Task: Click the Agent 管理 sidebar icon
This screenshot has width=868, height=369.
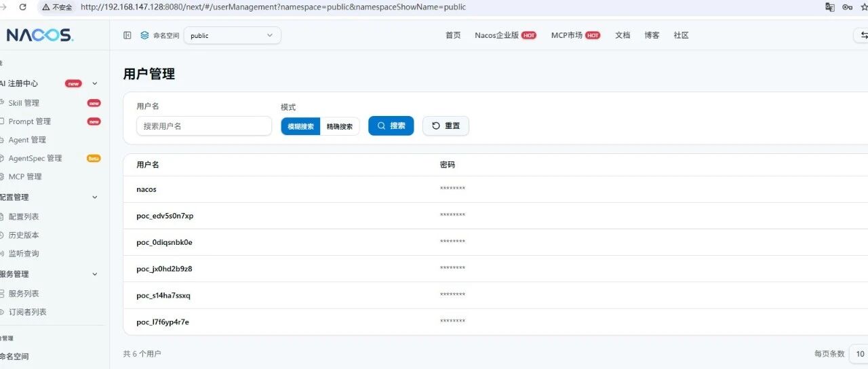Action: click(1, 140)
